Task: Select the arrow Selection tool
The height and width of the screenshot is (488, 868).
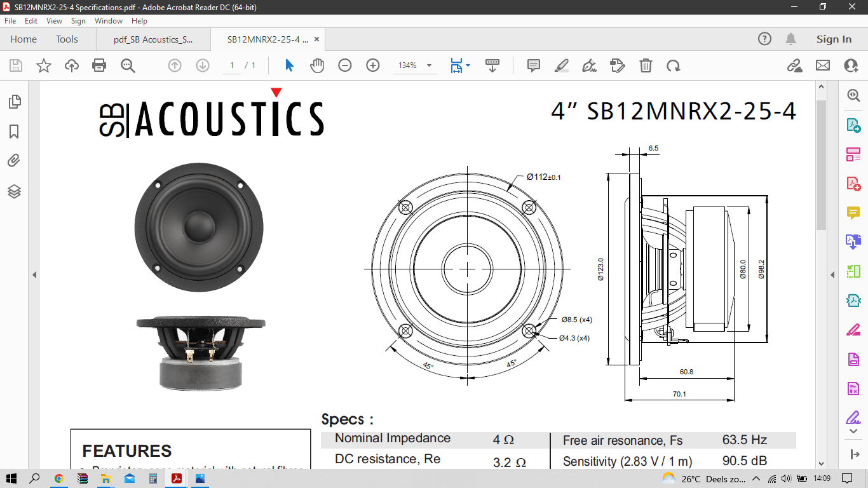Action: [289, 65]
